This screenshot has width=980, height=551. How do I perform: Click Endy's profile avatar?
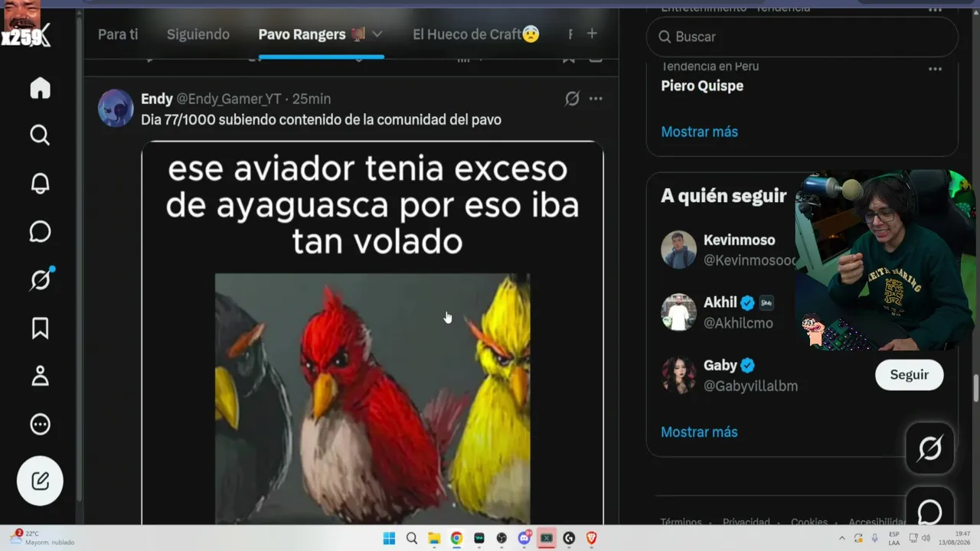116,108
